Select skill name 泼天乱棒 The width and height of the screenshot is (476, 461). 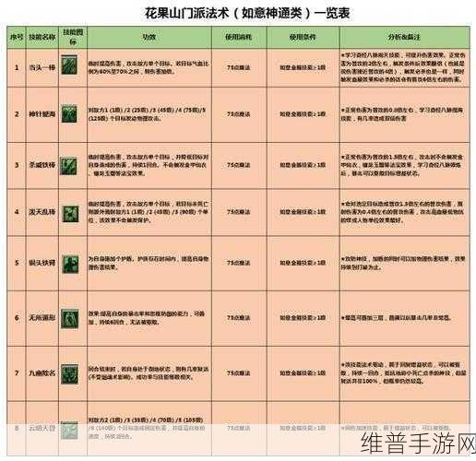(x=42, y=212)
